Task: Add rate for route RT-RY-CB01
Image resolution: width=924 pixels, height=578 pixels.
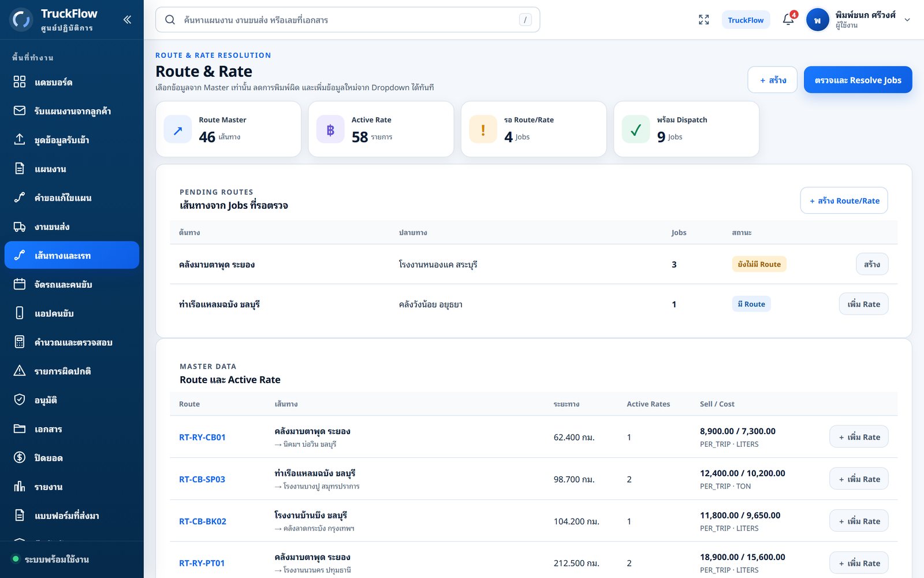Action: [x=859, y=437]
